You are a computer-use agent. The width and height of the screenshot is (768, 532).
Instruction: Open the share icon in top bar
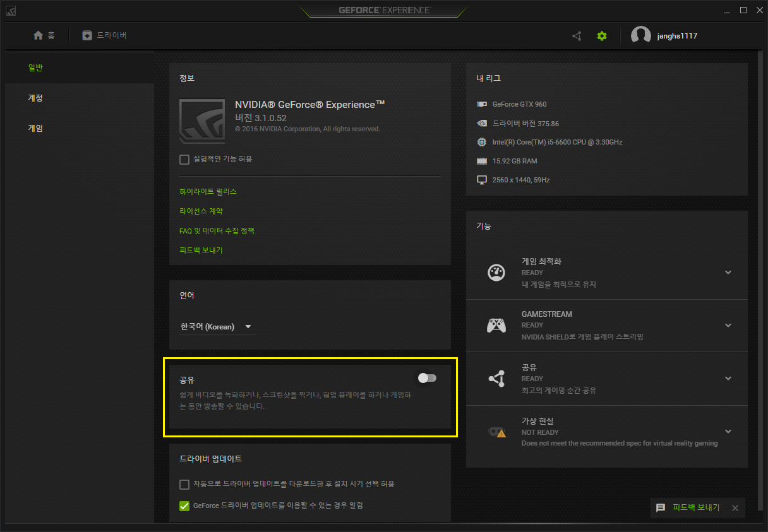point(577,36)
